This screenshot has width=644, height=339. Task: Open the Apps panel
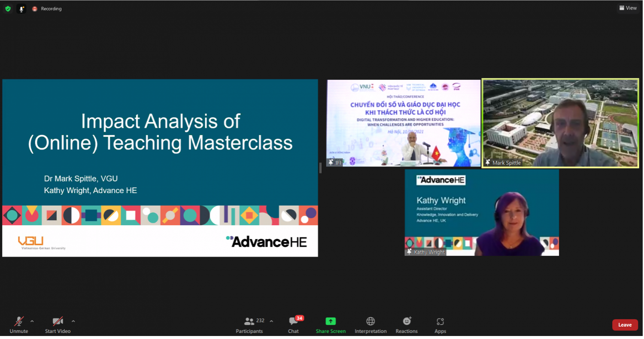[440, 325]
